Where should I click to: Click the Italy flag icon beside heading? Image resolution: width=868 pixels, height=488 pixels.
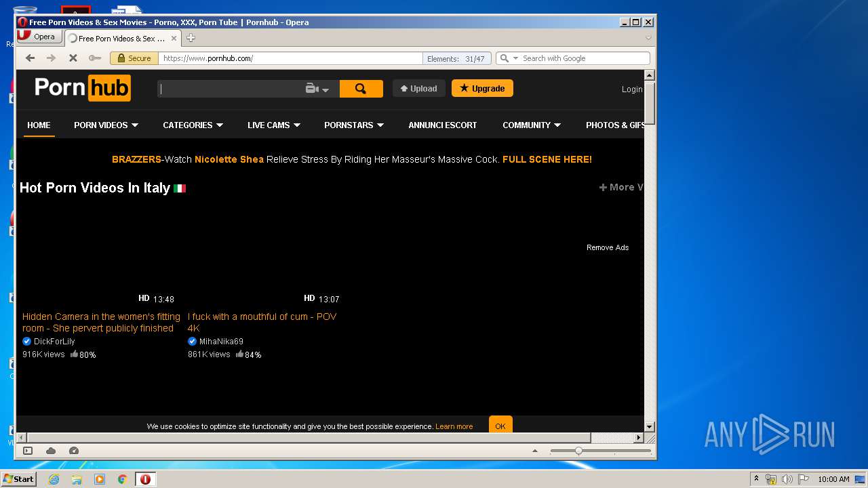pyautogui.click(x=180, y=188)
